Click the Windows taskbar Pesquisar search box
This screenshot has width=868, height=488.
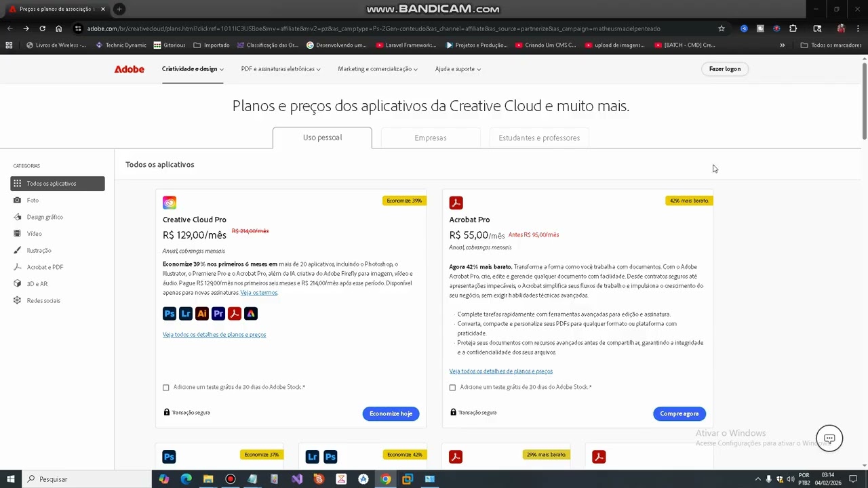[x=87, y=479]
